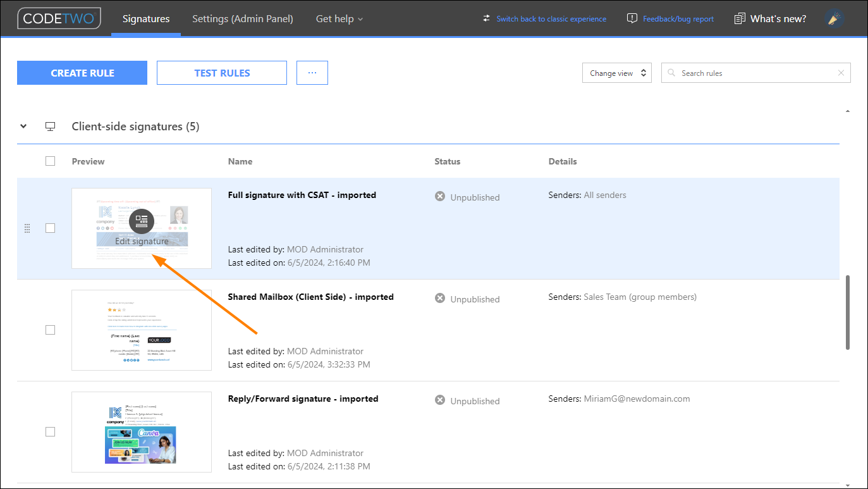868x489 pixels.
Task: Click the Status column header
Action: [448, 161]
